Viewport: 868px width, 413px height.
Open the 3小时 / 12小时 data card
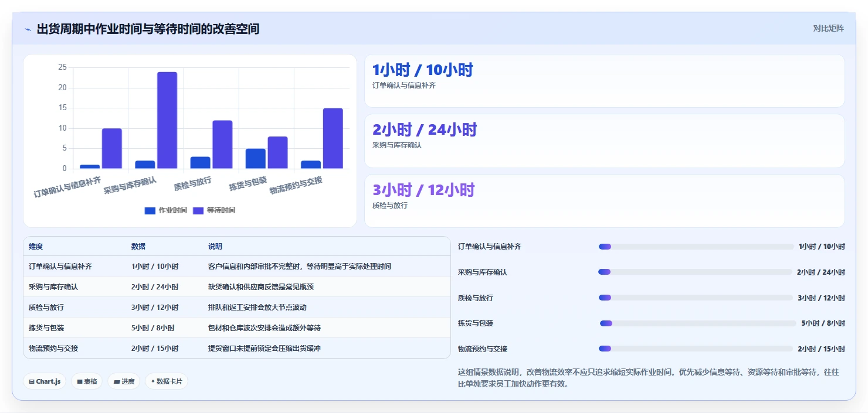(605, 201)
